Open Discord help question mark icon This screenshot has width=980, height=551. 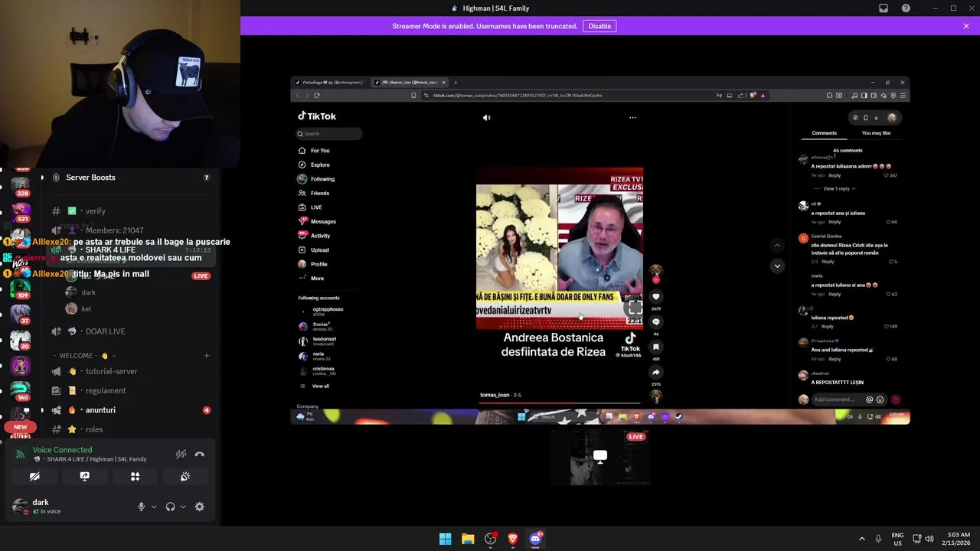pyautogui.click(x=906, y=8)
